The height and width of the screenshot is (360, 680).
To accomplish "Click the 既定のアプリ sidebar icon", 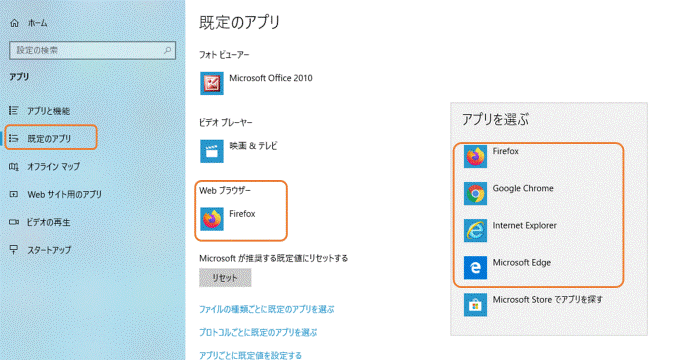I will [x=14, y=138].
